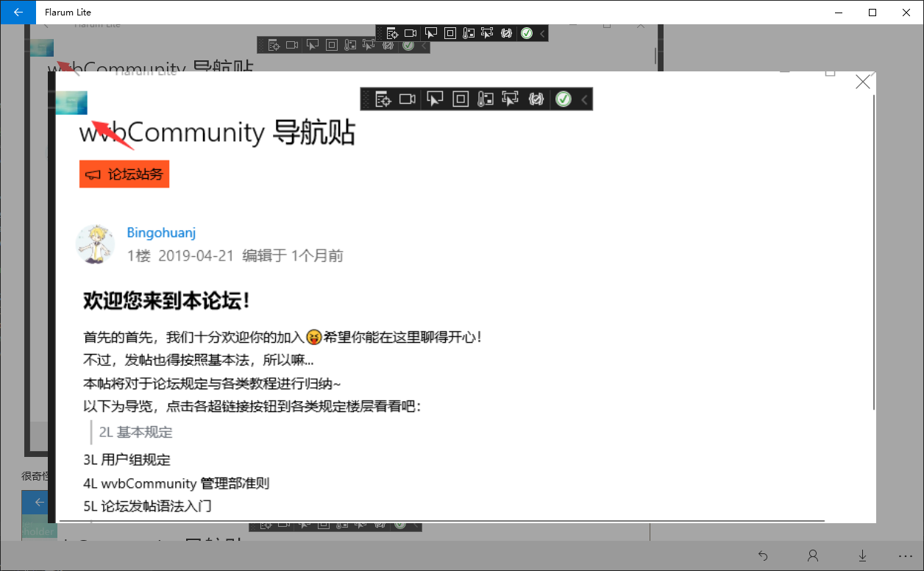Toggle Select Element cursor in topmost debug toolbar
This screenshot has height=571, width=924.
point(431,33)
